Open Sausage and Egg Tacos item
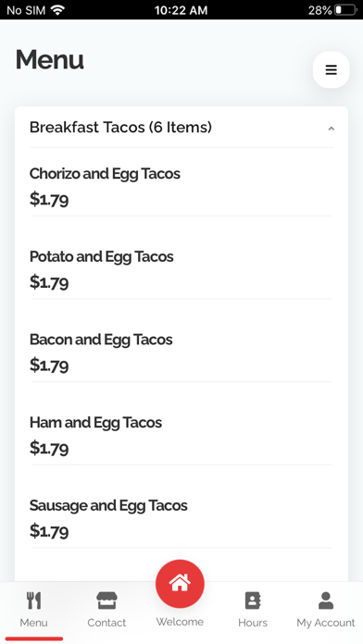 click(x=181, y=518)
